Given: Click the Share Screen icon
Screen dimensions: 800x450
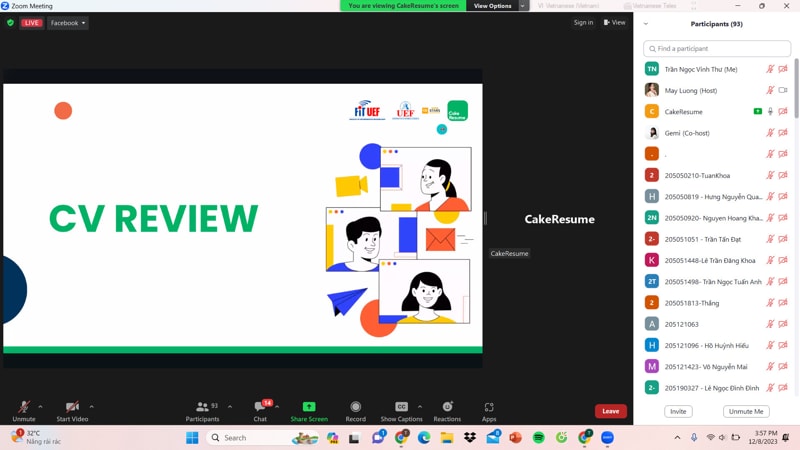Looking at the screenshot, I should pyautogui.click(x=309, y=408).
